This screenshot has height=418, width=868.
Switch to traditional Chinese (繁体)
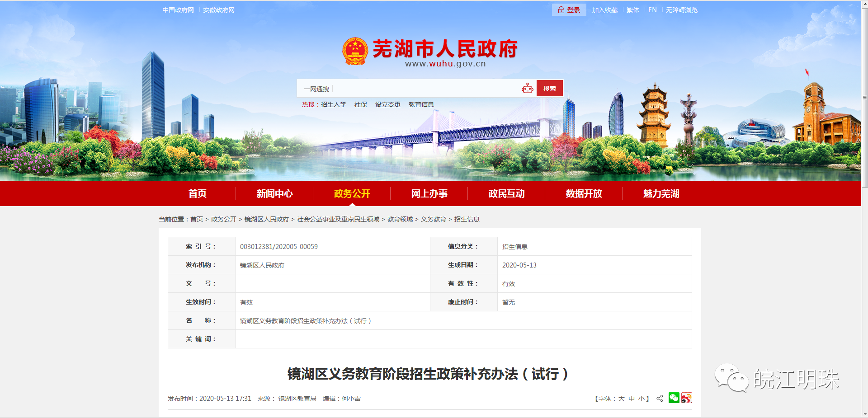point(632,10)
